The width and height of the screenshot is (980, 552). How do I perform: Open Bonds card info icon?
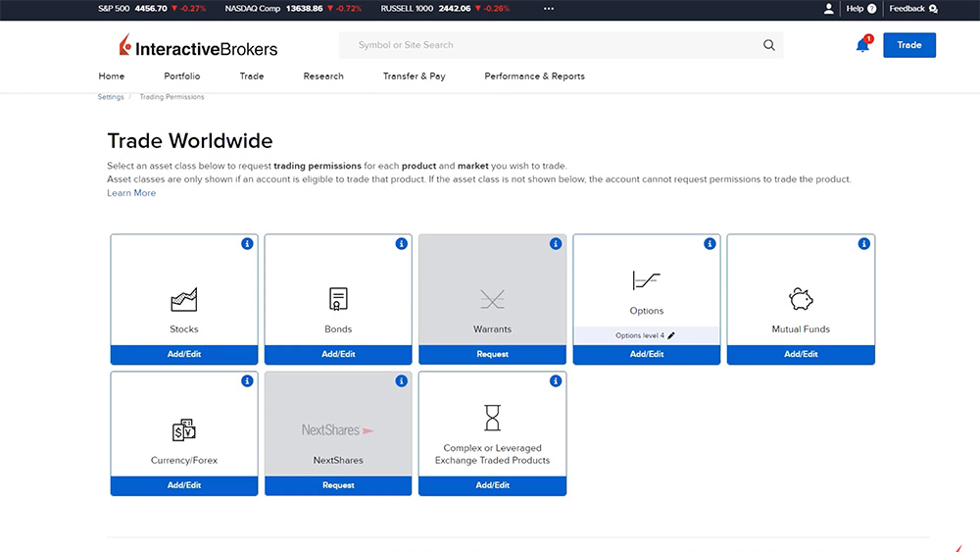point(401,244)
